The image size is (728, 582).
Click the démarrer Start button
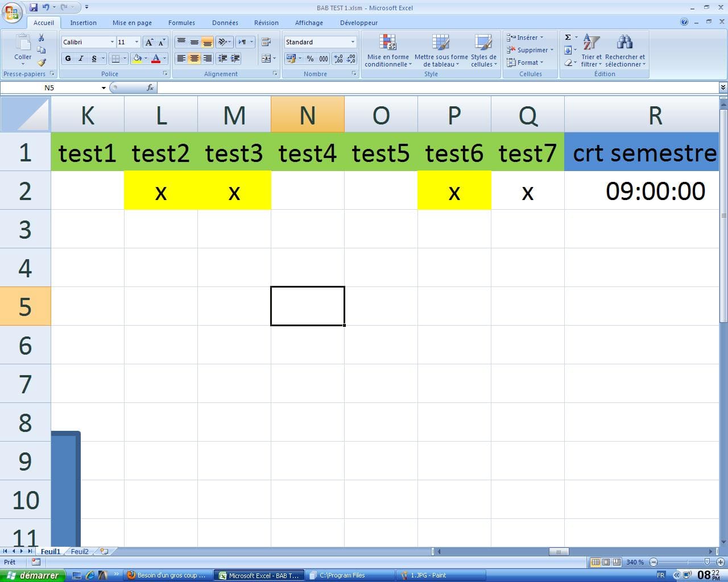point(33,575)
